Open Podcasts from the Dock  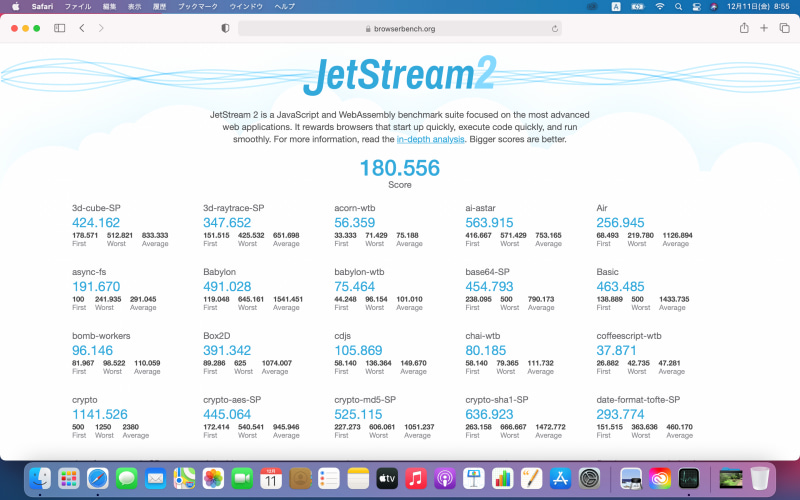tap(444, 479)
